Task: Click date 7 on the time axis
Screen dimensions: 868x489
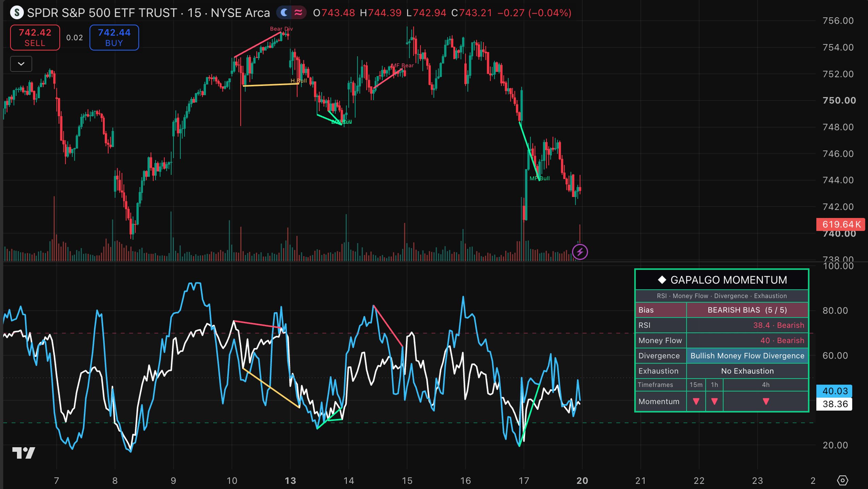Action: (x=56, y=481)
